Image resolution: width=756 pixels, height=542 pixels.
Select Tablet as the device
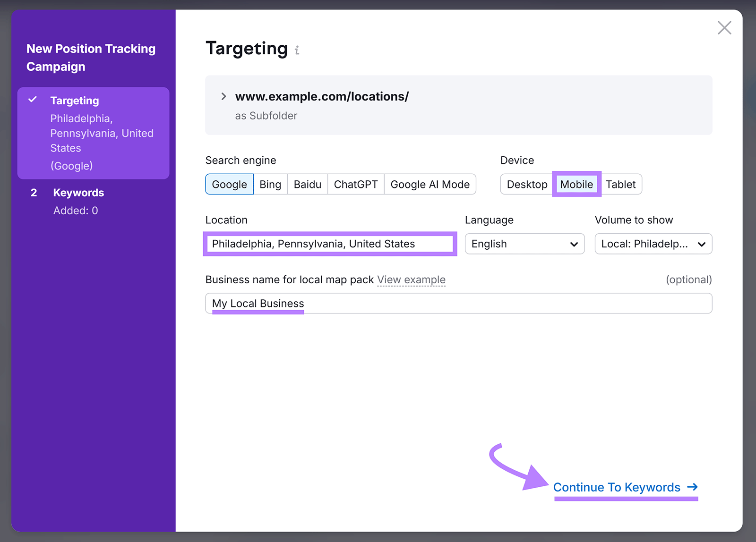[621, 184]
